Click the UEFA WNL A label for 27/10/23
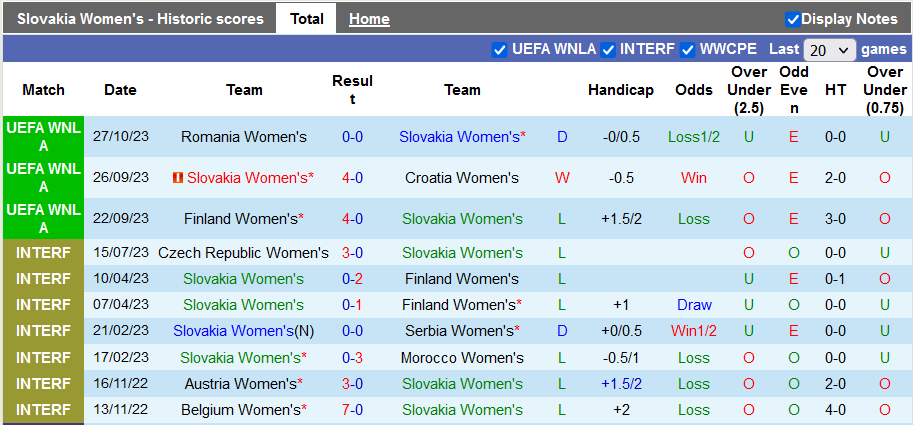913x425 pixels. click(x=43, y=137)
